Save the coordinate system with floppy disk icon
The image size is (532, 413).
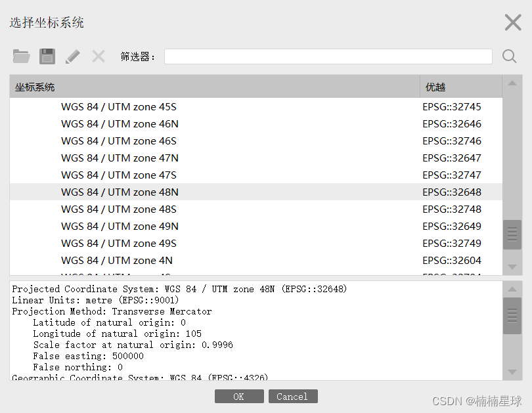[x=47, y=56]
